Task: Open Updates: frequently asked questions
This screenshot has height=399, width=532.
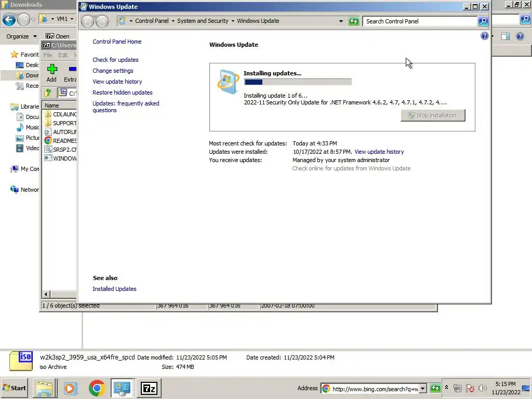Action: [x=126, y=107]
